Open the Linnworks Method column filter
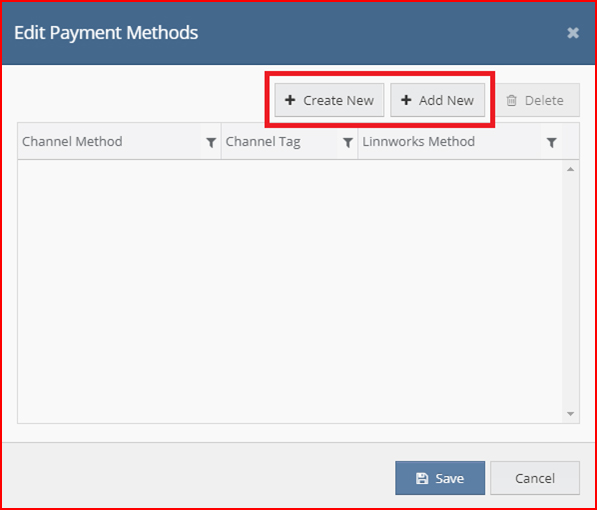The height and width of the screenshot is (510, 597). (x=552, y=142)
